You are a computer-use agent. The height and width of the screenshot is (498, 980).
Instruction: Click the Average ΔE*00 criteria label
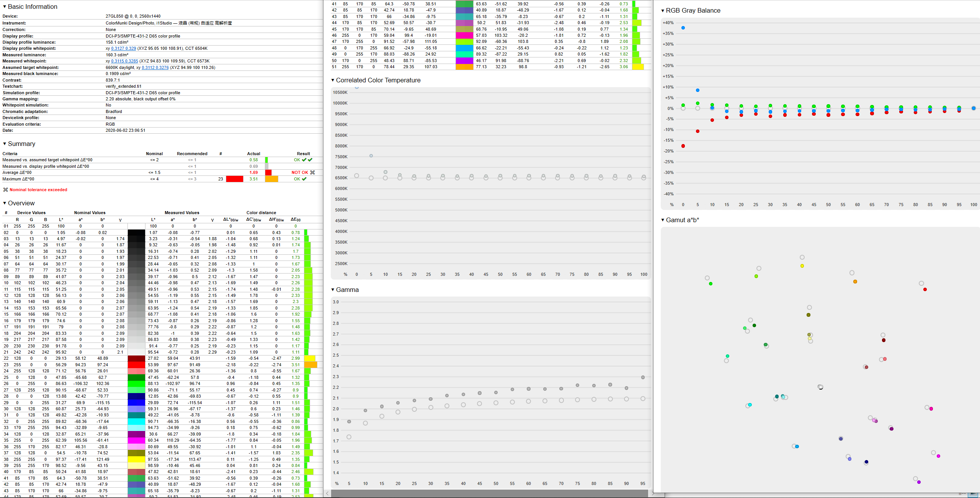18,172
